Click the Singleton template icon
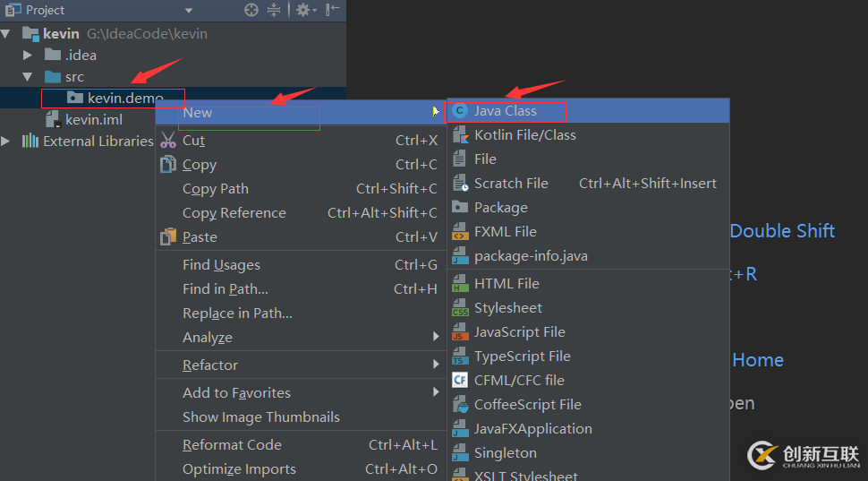Screen dimensions: 868x481 click(460, 452)
